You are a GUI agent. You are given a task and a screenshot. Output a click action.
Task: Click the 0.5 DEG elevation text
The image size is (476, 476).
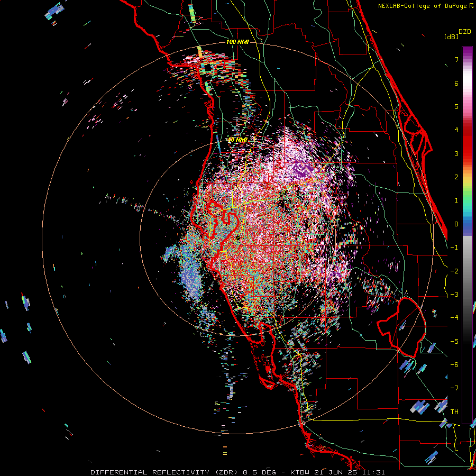[260, 472]
